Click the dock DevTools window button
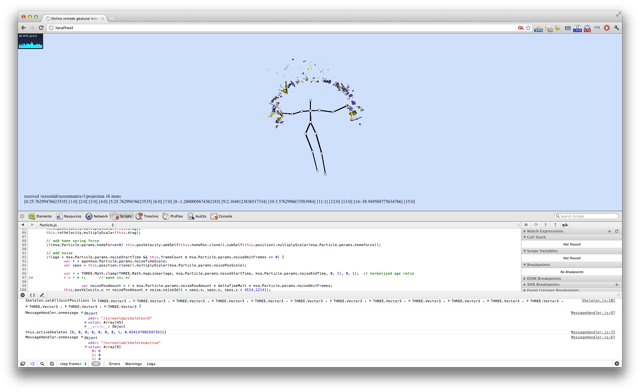The width and height of the screenshot is (640, 392). (x=22, y=364)
